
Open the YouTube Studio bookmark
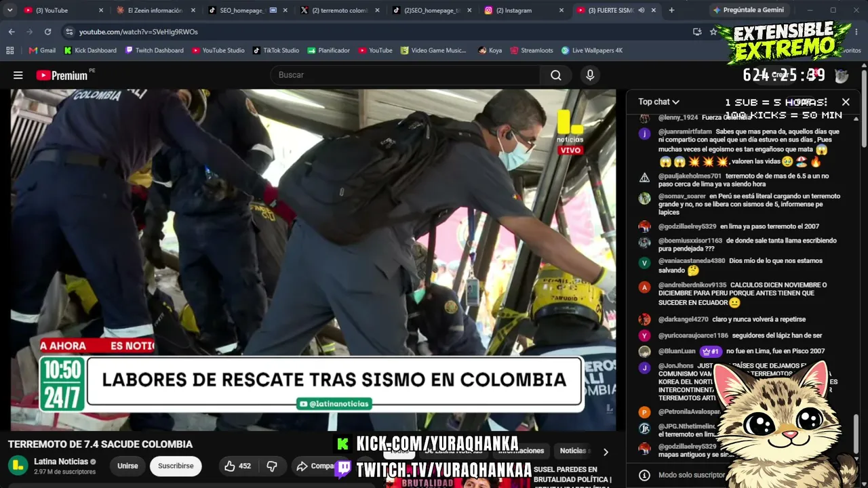218,50
